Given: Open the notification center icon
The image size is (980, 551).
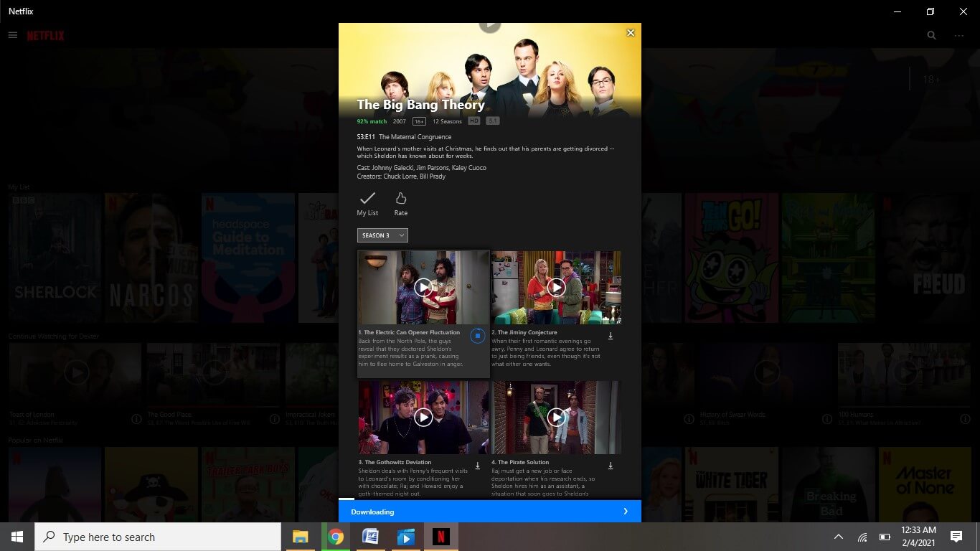Looking at the screenshot, I should coord(956,537).
